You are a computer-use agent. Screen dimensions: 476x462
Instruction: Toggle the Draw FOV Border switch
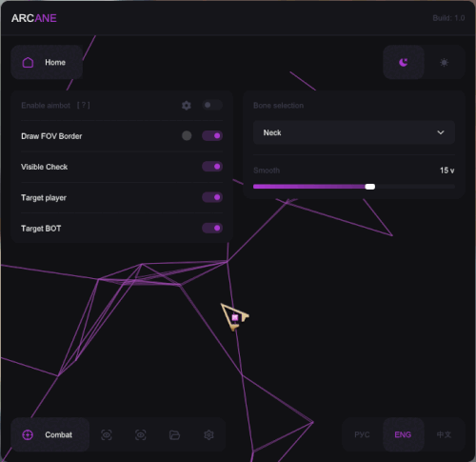(x=212, y=136)
